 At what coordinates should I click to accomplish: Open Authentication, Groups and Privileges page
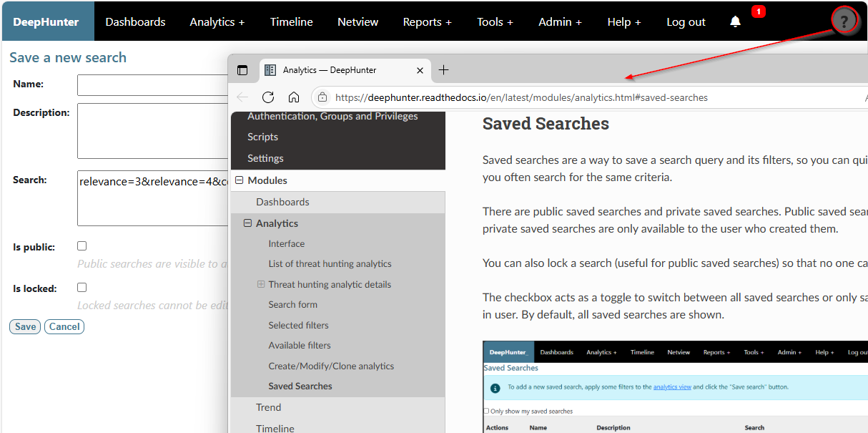332,116
